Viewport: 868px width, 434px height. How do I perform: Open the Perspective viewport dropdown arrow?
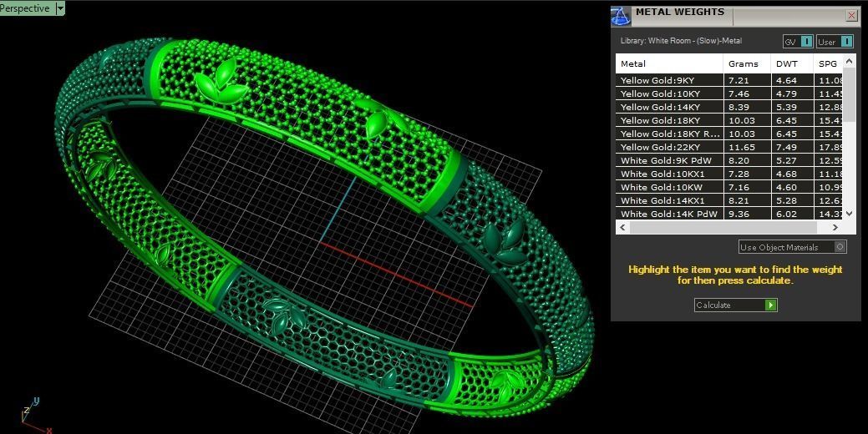(x=60, y=8)
